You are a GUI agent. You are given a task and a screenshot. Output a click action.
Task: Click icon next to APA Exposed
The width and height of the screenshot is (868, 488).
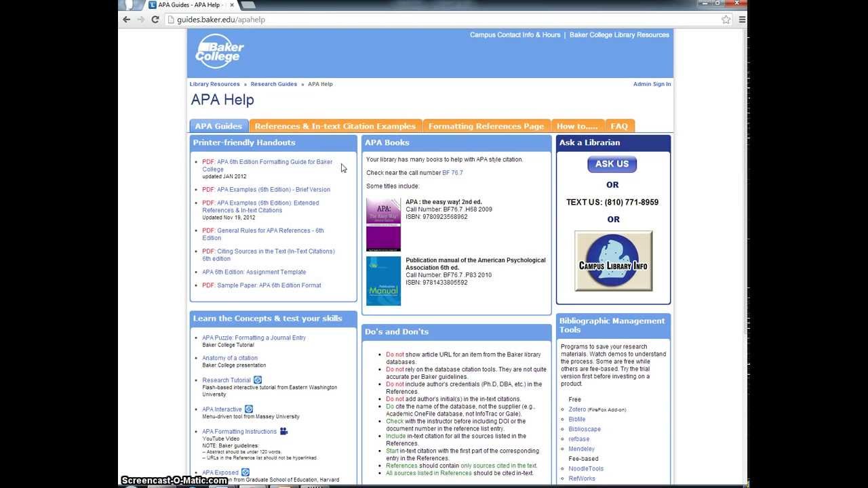[245, 472]
